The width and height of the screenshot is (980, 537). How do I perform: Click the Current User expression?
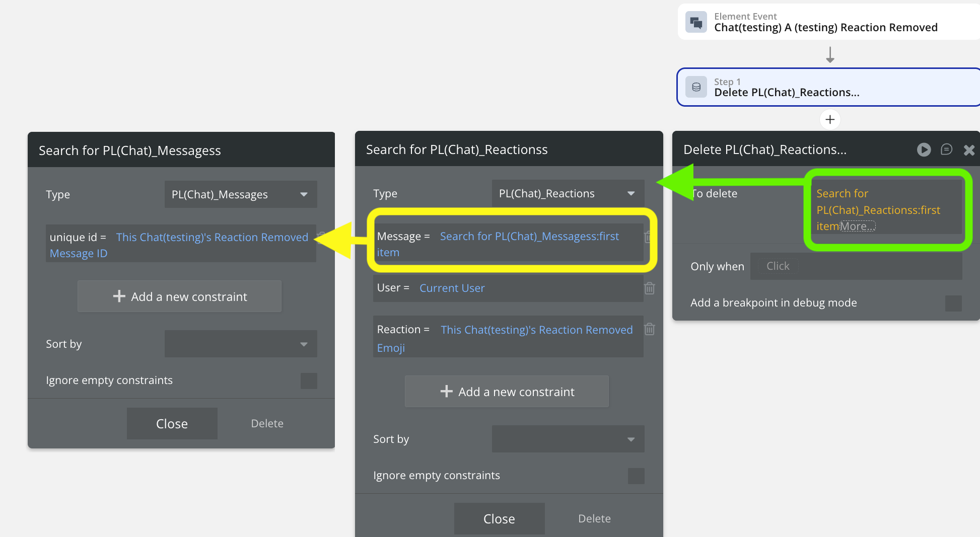click(452, 288)
